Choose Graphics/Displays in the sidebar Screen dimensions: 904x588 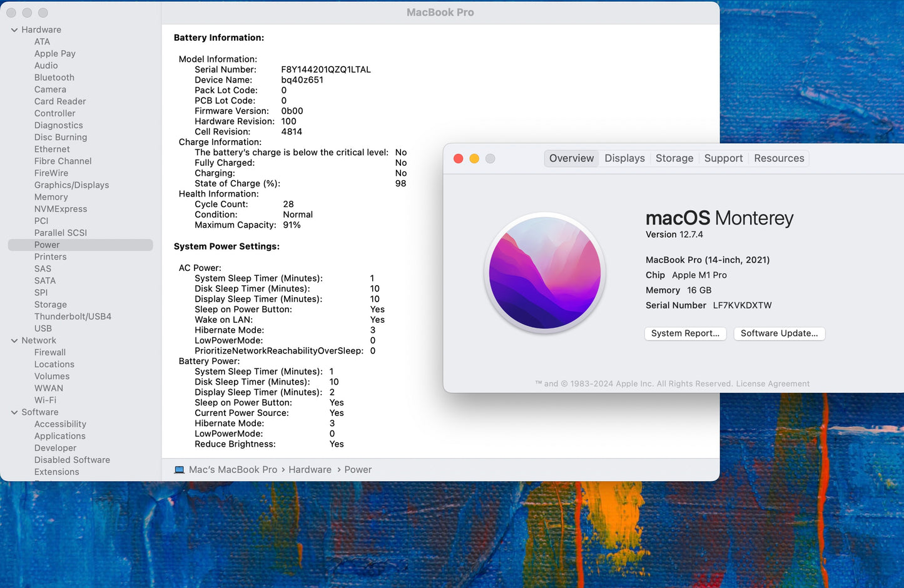coord(71,185)
